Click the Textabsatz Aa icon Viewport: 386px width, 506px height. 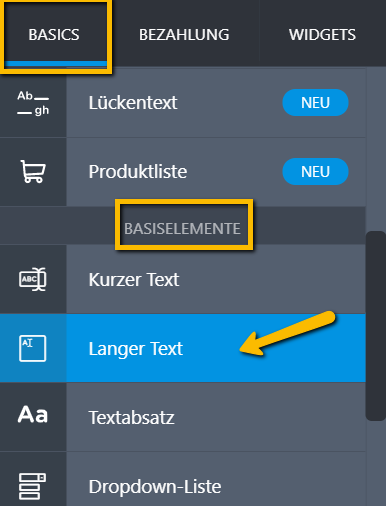point(33,415)
